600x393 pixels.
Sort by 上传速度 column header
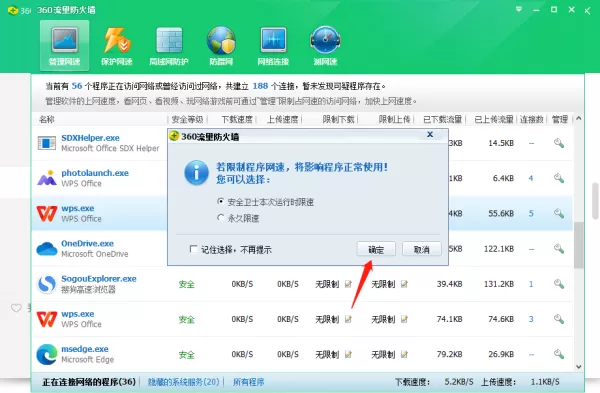click(282, 119)
